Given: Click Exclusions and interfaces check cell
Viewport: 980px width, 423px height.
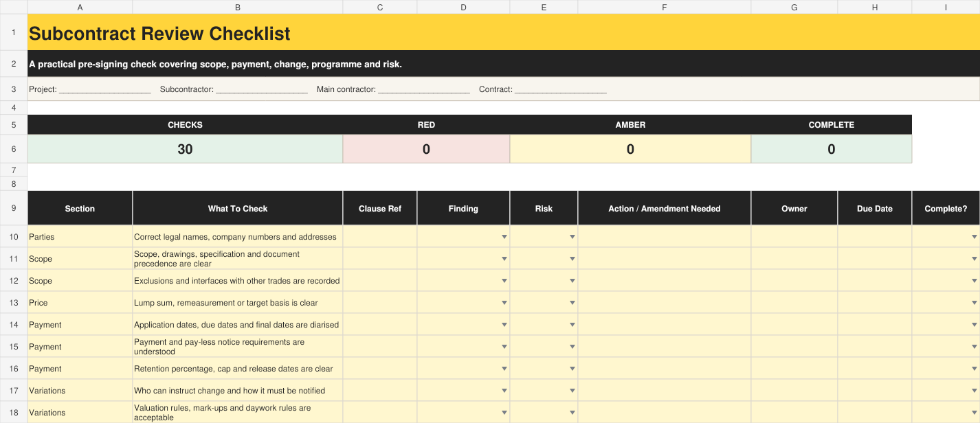Looking at the screenshot, I should click(x=238, y=281).
